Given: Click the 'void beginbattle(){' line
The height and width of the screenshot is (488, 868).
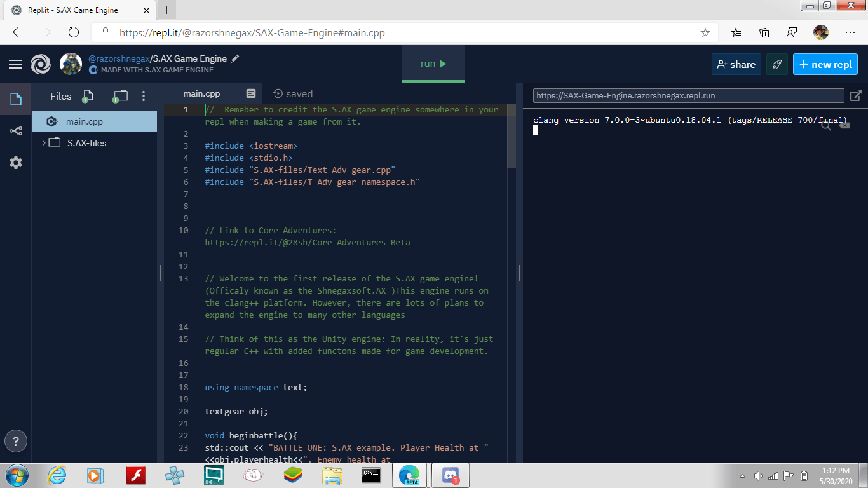Looking at the screenshot, I should click(x=251, y=436).
